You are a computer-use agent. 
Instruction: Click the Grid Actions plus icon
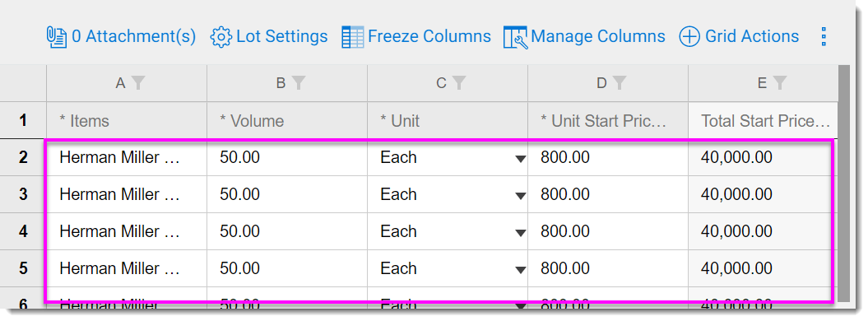pyautogui.click(x=689, y=37)
